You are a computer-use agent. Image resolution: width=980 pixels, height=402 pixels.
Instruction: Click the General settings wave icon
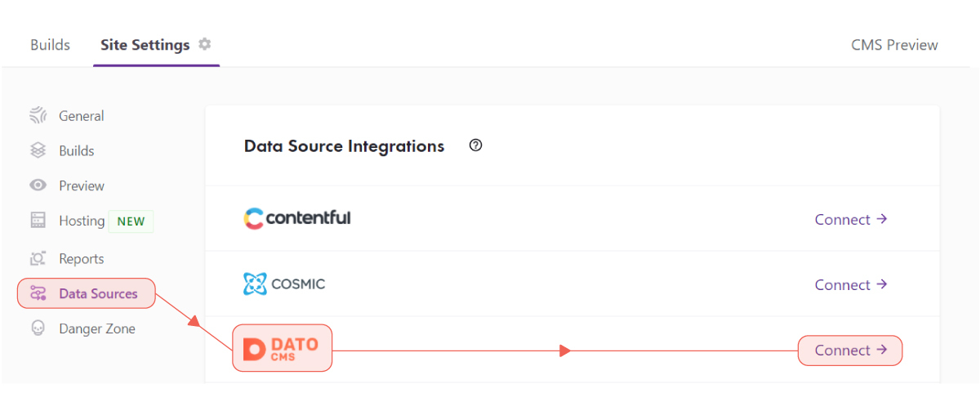(x=38, y=116)
